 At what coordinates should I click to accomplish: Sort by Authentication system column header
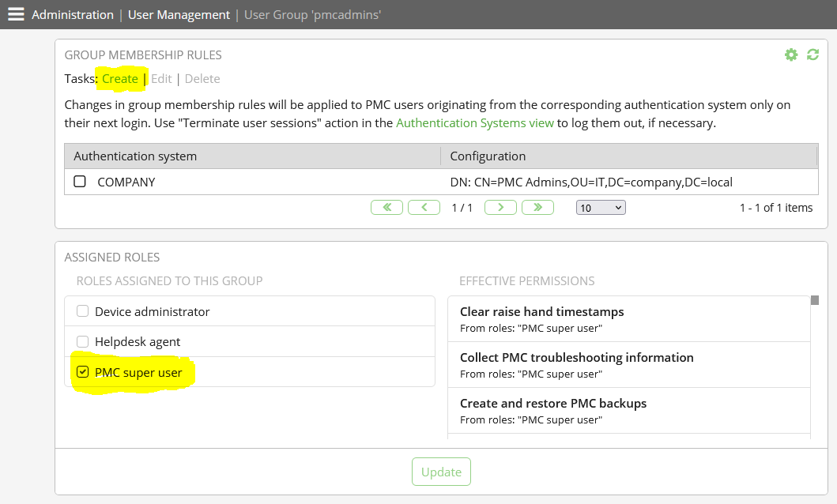tap(135, 156)
